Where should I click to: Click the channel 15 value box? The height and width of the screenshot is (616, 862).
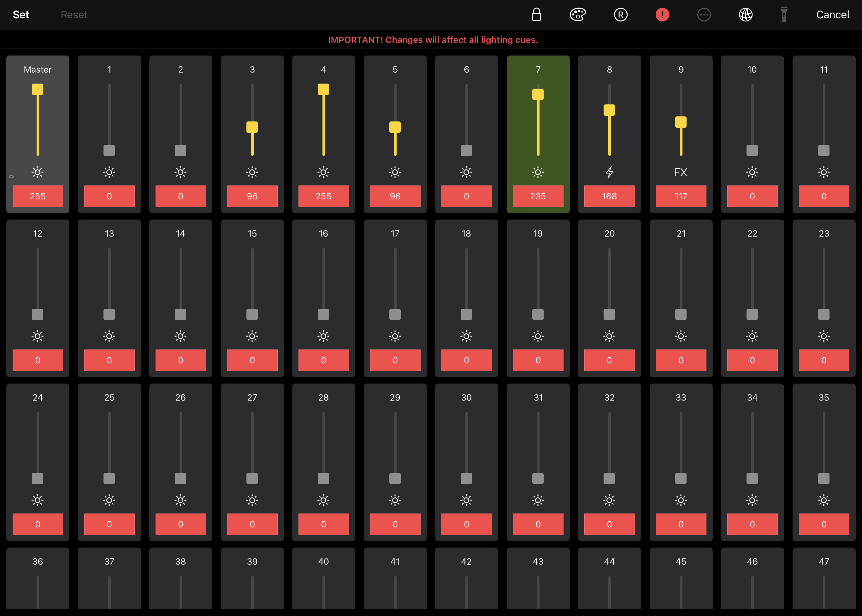(x=252, y=360)
